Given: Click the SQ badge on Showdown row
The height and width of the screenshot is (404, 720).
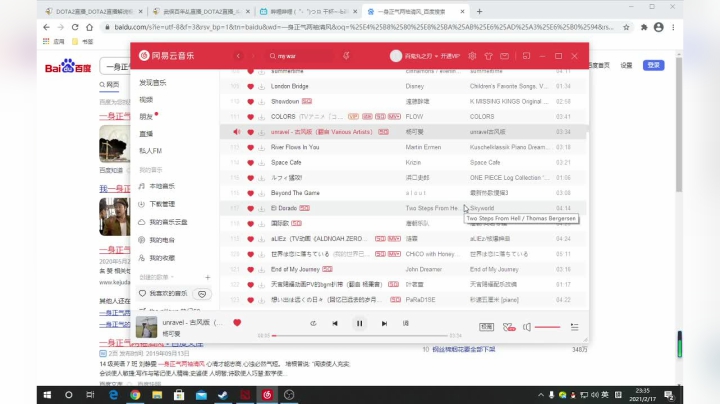Looking at the screenshot, I should [307, 101].
